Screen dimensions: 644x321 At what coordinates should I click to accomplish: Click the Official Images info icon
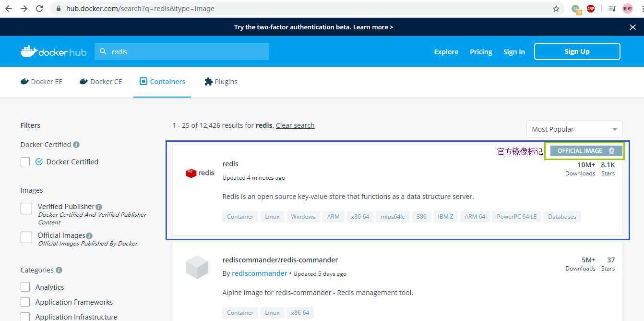click(89, 235)
